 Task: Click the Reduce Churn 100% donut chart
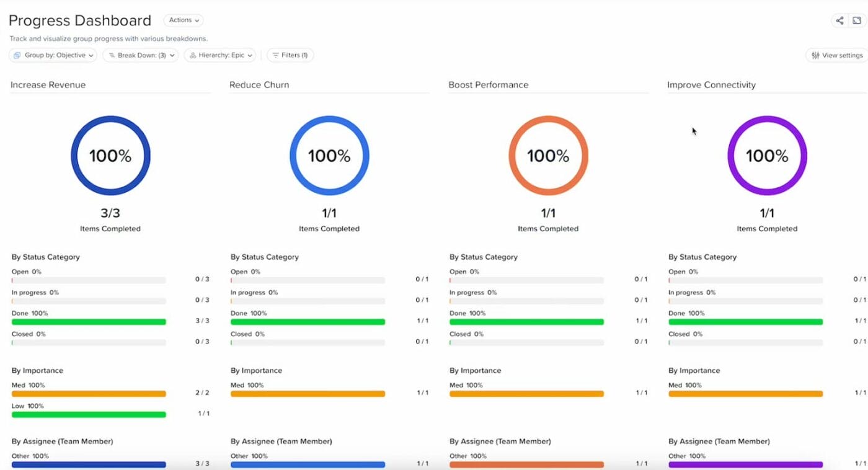[x=329, y=156]
